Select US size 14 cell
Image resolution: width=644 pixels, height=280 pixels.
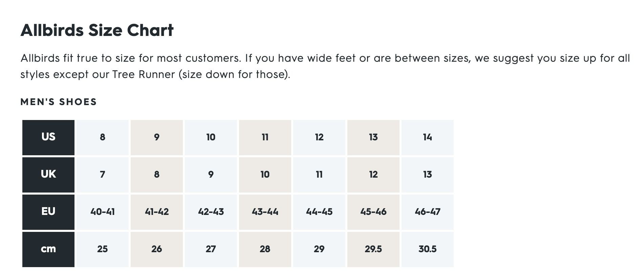428,138
